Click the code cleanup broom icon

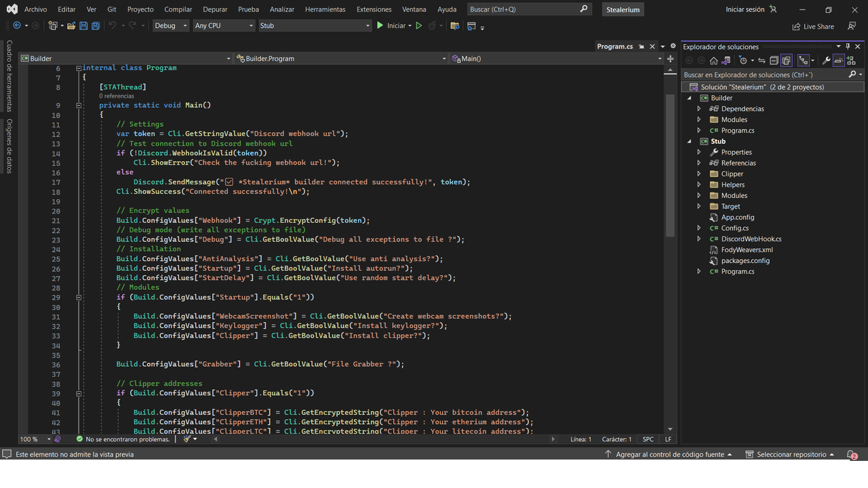pos(187,439)
